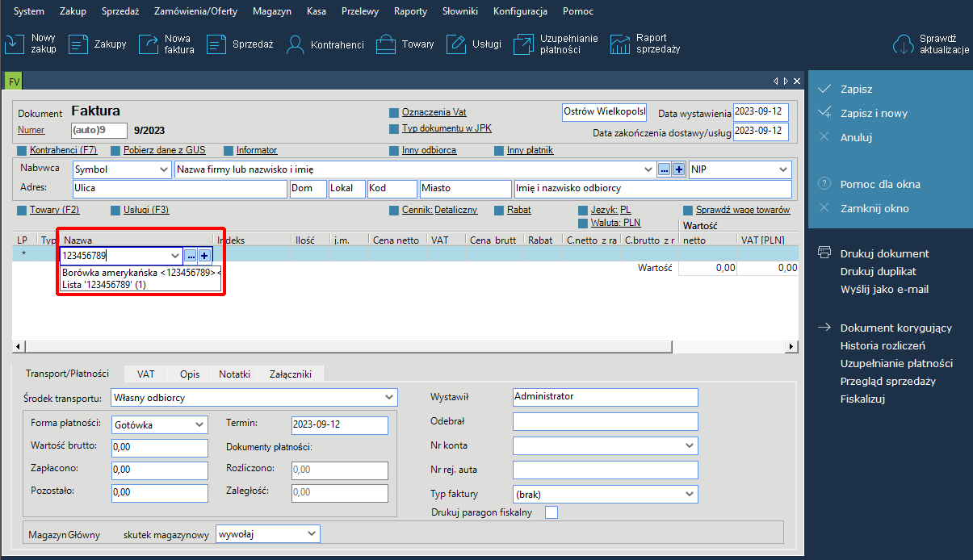Viewport: 973px width, 560px height.
Task: Toggle the Informator marker
Action: [x=229, y=150]
